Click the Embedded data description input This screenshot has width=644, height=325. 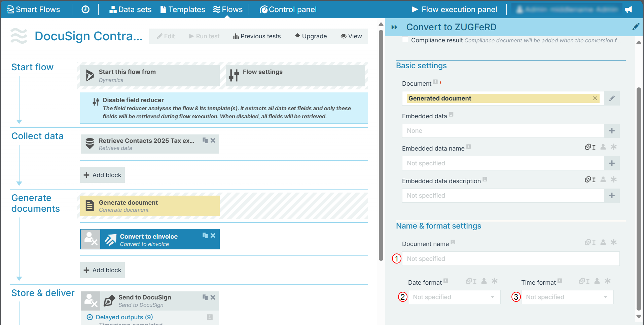click(x=503, y=196)
